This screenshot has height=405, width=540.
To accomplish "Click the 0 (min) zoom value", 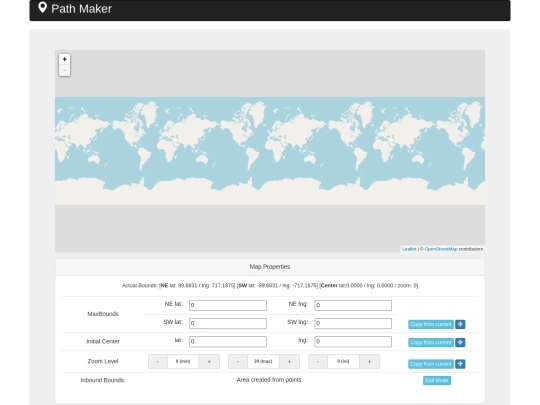I will point(183,362).
